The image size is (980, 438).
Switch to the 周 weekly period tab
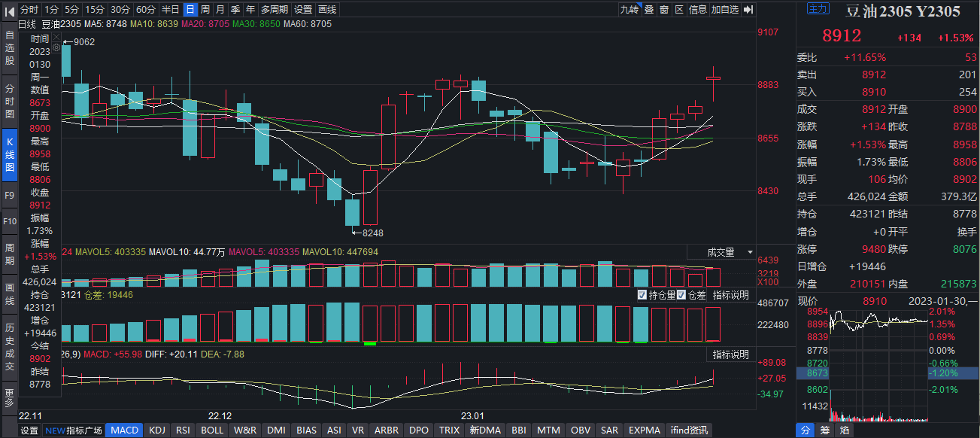205,10
